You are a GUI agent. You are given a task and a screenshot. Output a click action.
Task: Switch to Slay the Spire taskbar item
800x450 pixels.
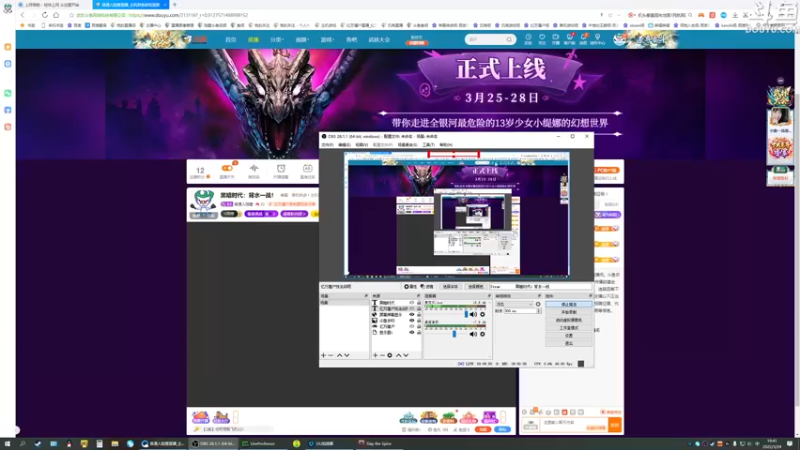(375, 444)
